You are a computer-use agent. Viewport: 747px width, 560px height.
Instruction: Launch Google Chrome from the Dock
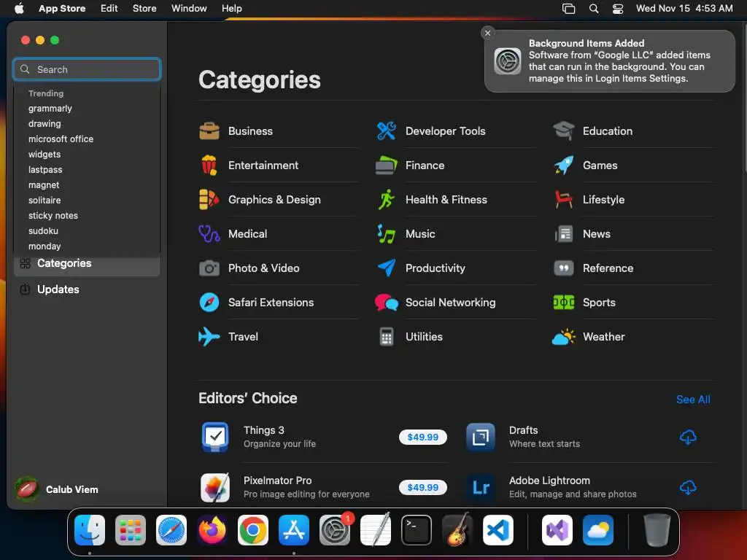253,530
